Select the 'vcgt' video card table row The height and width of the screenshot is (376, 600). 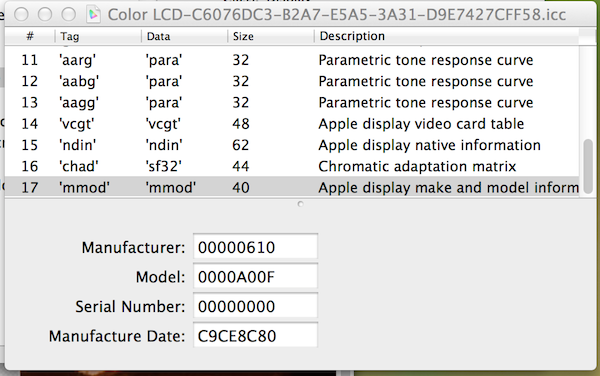click(292, 124)
